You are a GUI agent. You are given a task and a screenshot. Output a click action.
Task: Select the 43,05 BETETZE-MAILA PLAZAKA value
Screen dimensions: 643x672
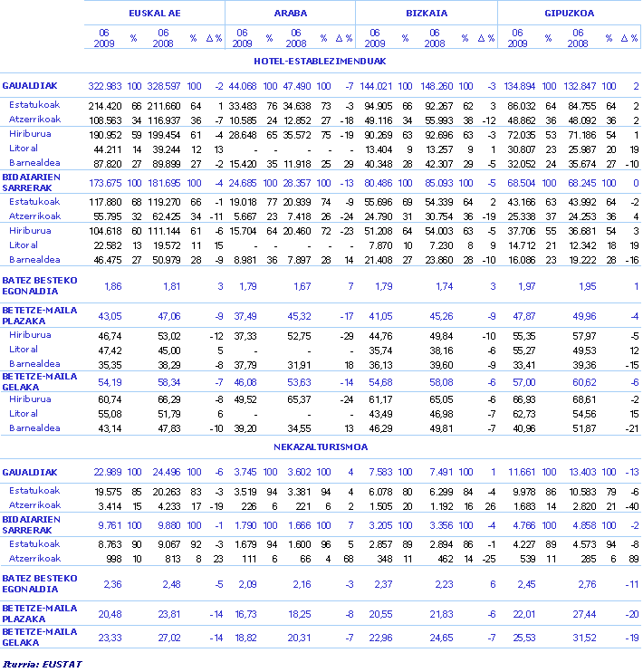tap(110, 315)
